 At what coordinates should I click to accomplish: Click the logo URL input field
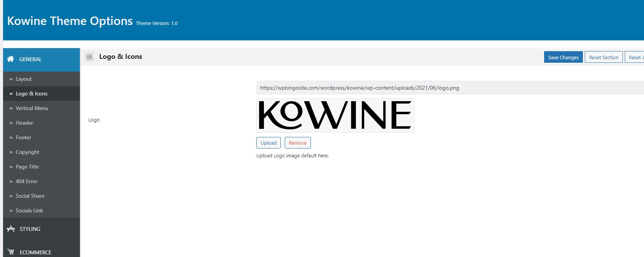click(x=450, y=88)
